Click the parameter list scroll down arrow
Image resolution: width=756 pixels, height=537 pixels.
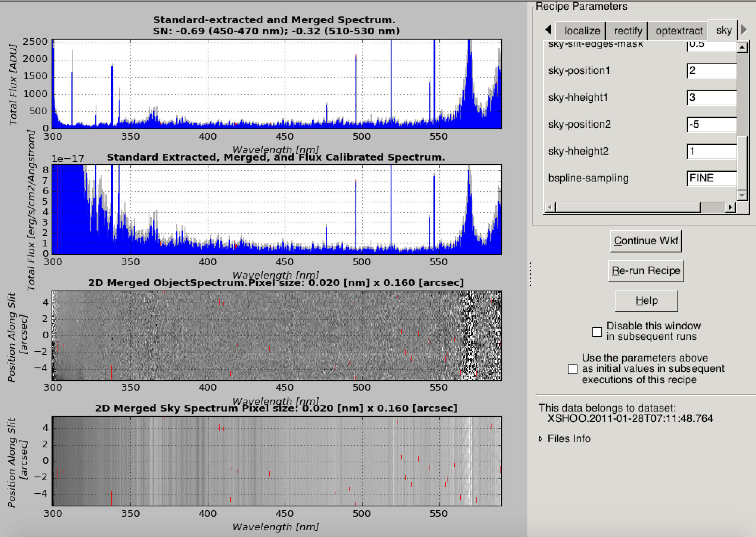[742, 195]
